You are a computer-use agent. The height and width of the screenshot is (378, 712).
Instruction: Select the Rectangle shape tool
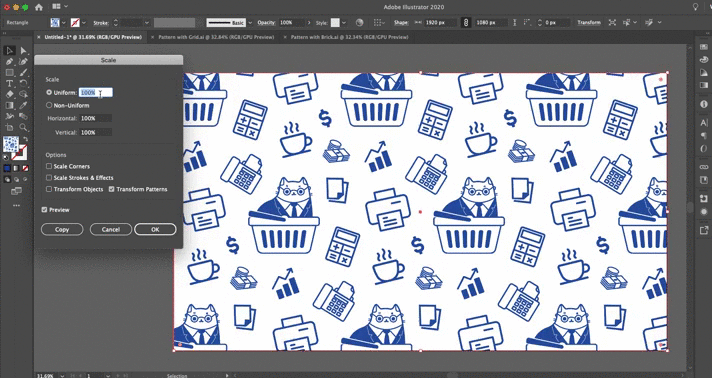coord(10,72)
